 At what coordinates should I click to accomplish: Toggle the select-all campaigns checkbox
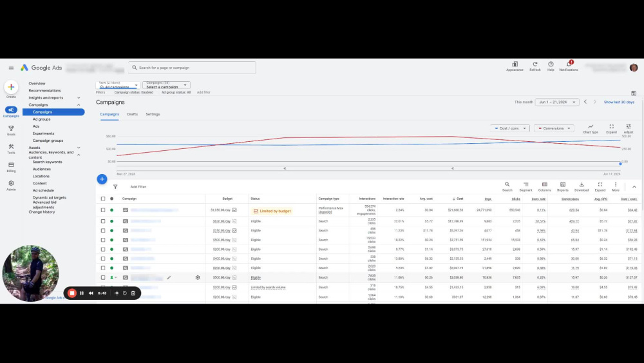pos(103,199)
